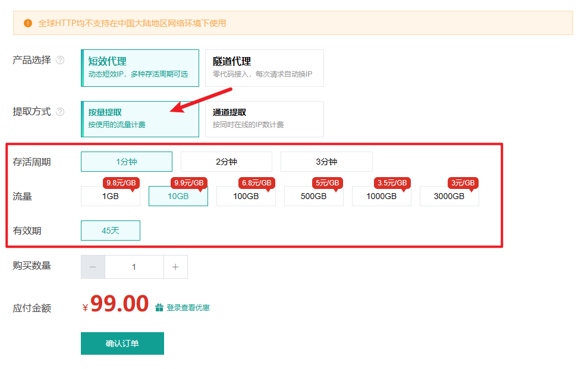Set survival period to 3分钟
The height and width of the screenshot is (369, 588).
pyautogui.click(x=326, y=162)
